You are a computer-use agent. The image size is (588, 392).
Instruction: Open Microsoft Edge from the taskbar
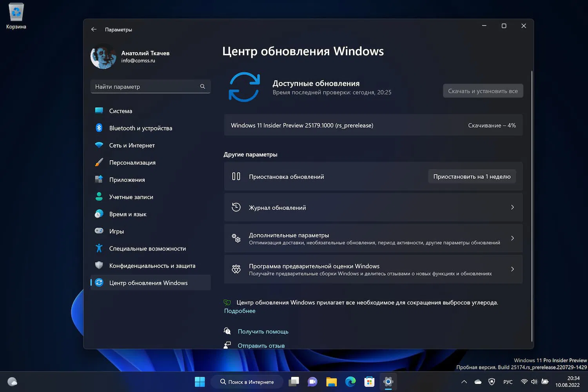(350, 381)
